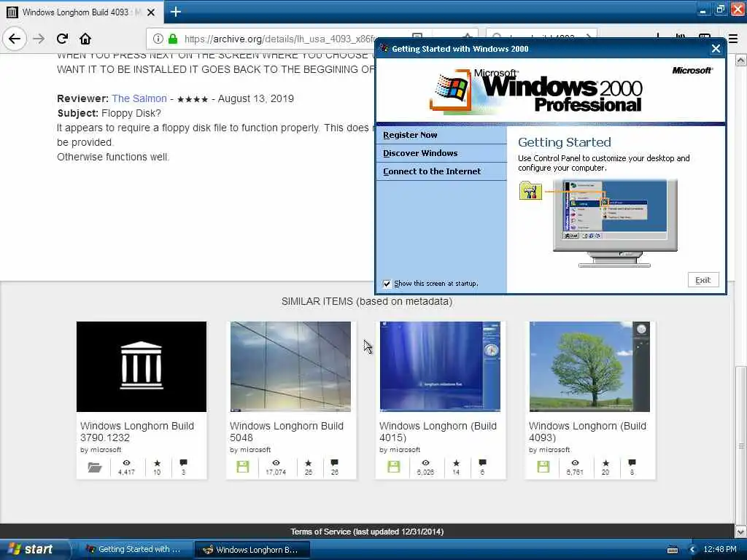Click reviews bubble on Build 4093 card
This screenshot has height=560, width=747.
pos(632,463)
